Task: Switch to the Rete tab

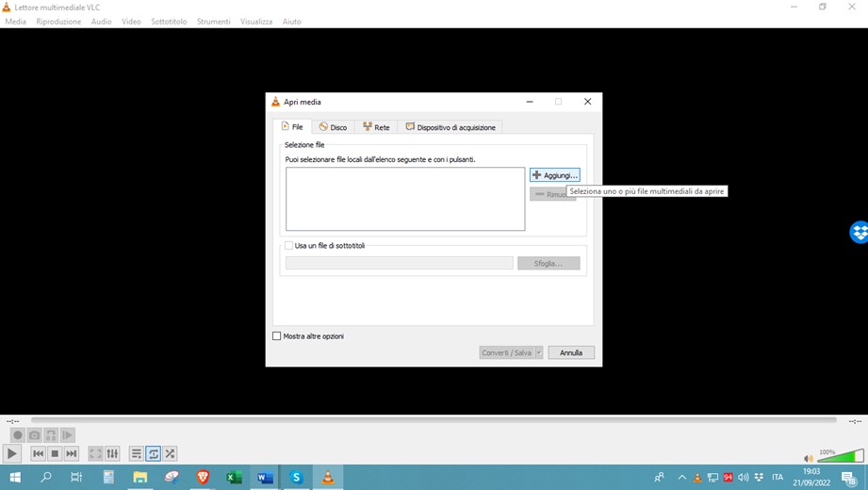Action: (376, 127)
